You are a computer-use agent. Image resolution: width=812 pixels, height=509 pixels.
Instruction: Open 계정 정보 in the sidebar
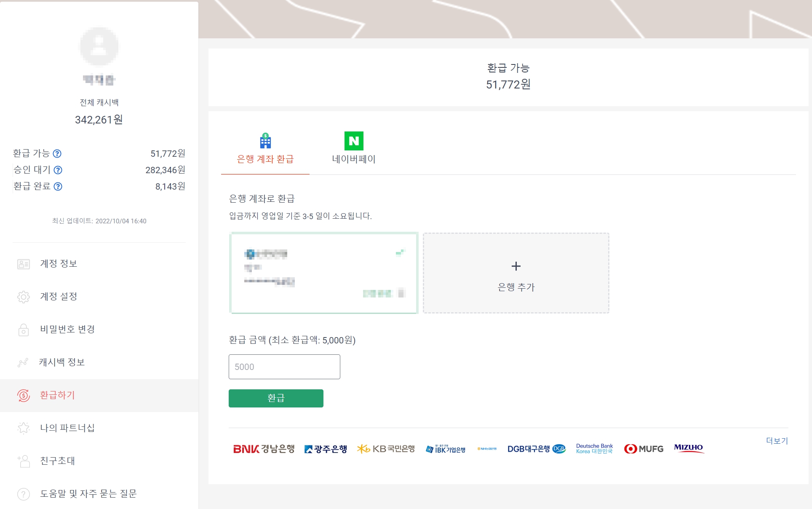(59, 264)
